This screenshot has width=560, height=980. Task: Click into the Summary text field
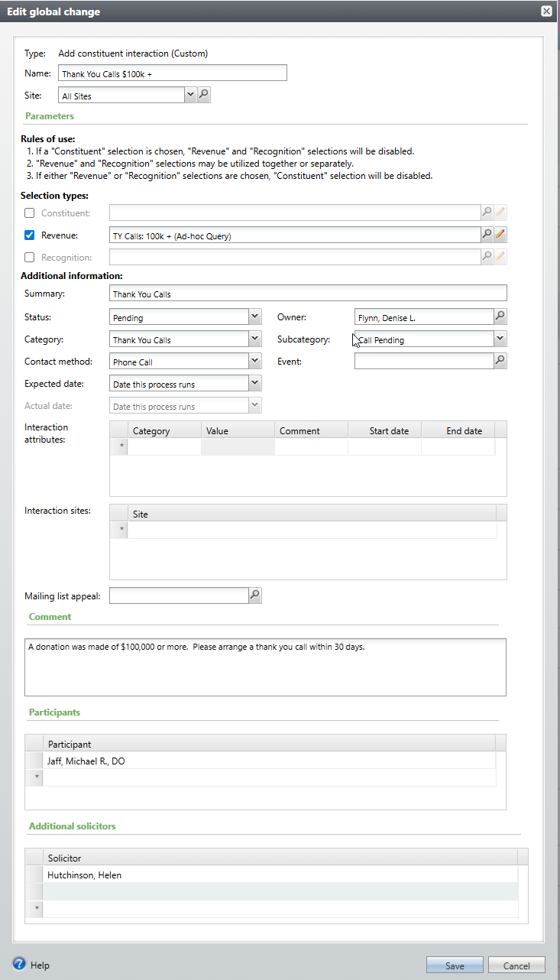tap(308, 294)
